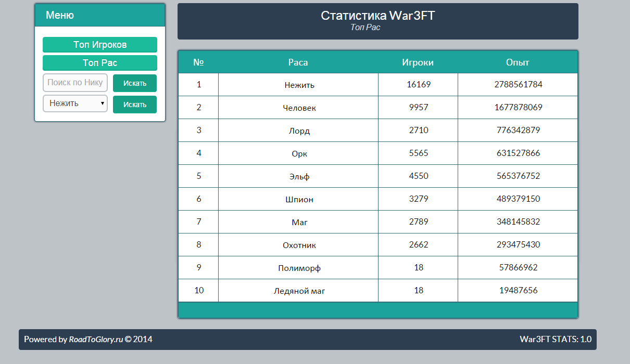Click the Опыт column header

[x=518, y=62]
